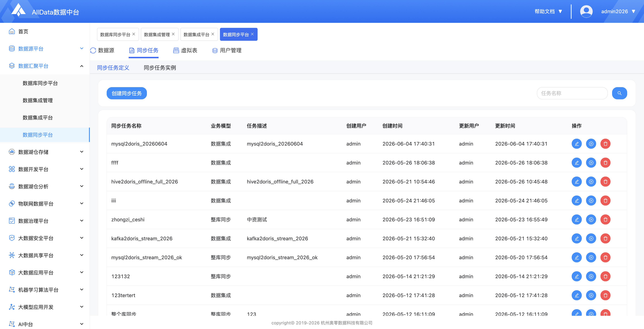Switch to 同步任务实例 sub-tab

point(160,68)
